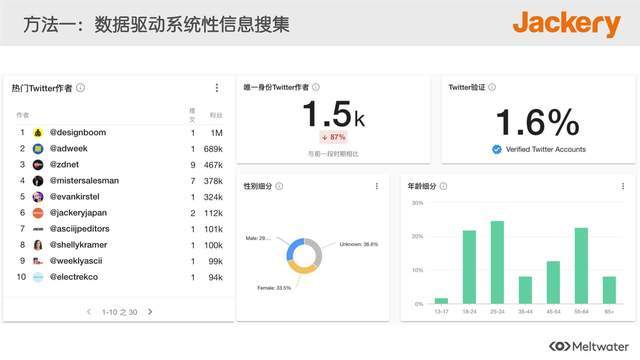The image size is (640, 360).
Task: Click the 粉丝 followers column header
Action: coord(216,115)
